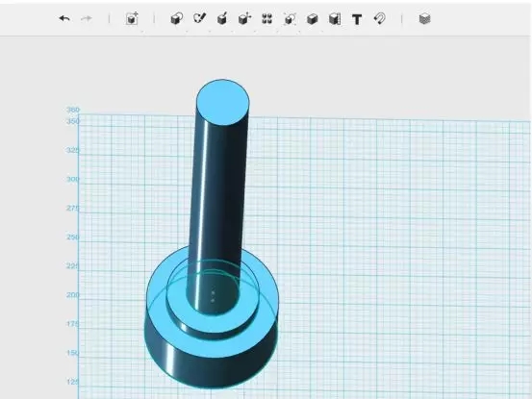The image size is (532, 399).
Task: Select the Text tool
Action: click(x=357, y=19)
